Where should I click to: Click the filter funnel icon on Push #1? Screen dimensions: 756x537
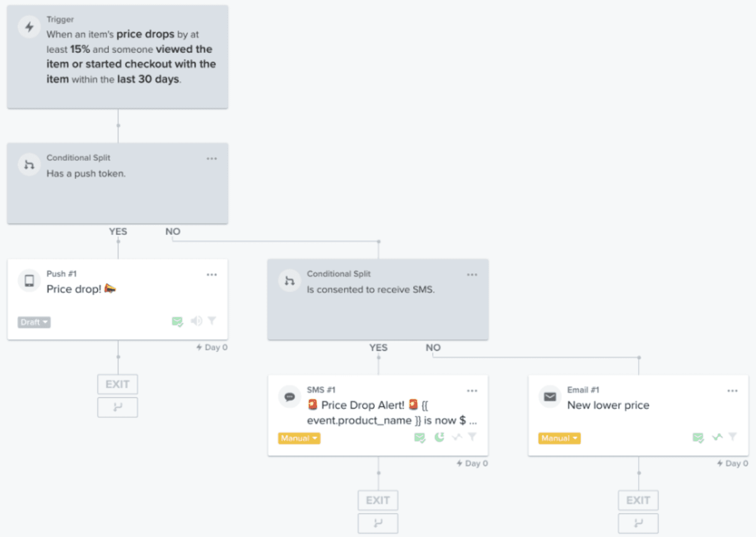(x=212, y=321)
